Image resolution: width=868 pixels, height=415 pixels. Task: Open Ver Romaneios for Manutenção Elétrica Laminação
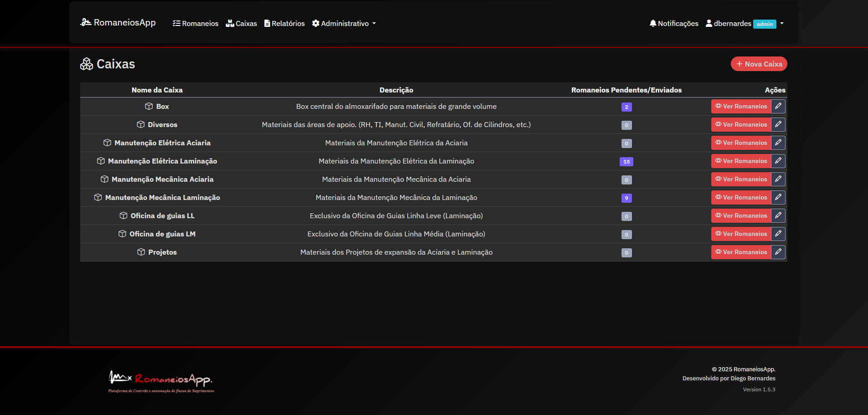point(741,161)
